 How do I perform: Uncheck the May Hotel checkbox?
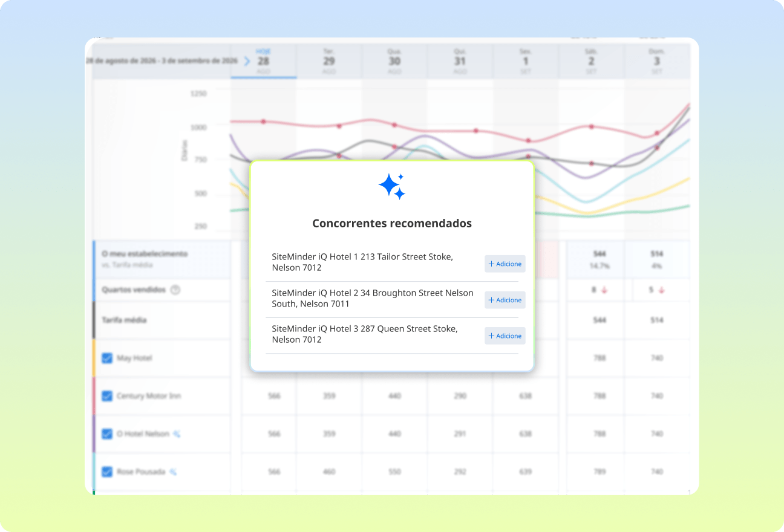coord(107,358)
